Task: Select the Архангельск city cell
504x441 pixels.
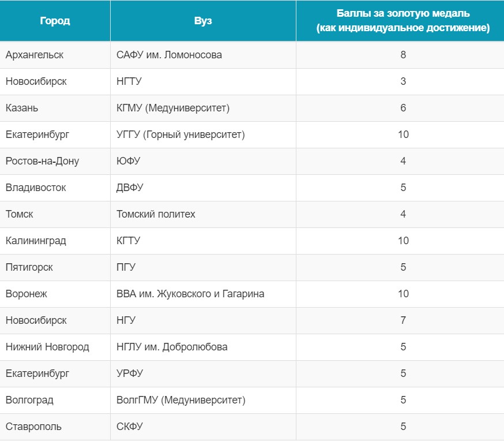Action: click(55, 55)
